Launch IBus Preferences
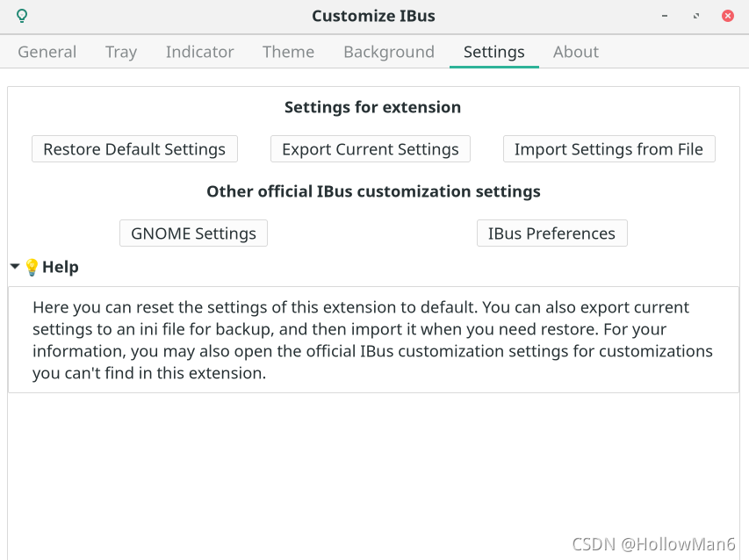The height and width of the screenshot is (560, 749). pos(551,233)
